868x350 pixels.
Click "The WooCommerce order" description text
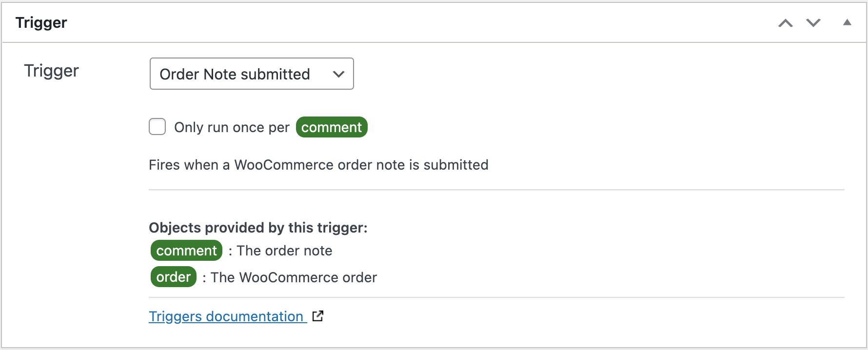[x=294, y=277]
